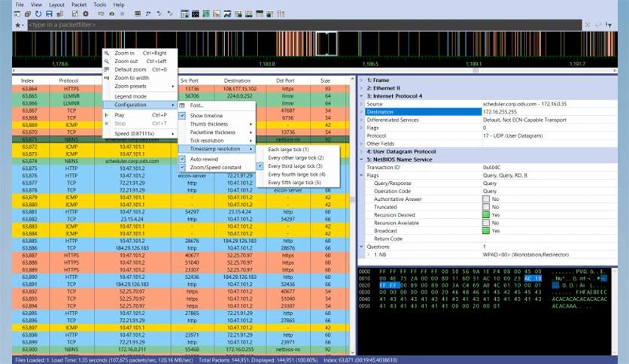Open the Packet menu
Image resolution: width=629 pixels, height=364 pixels.
[x=79, y=5]
